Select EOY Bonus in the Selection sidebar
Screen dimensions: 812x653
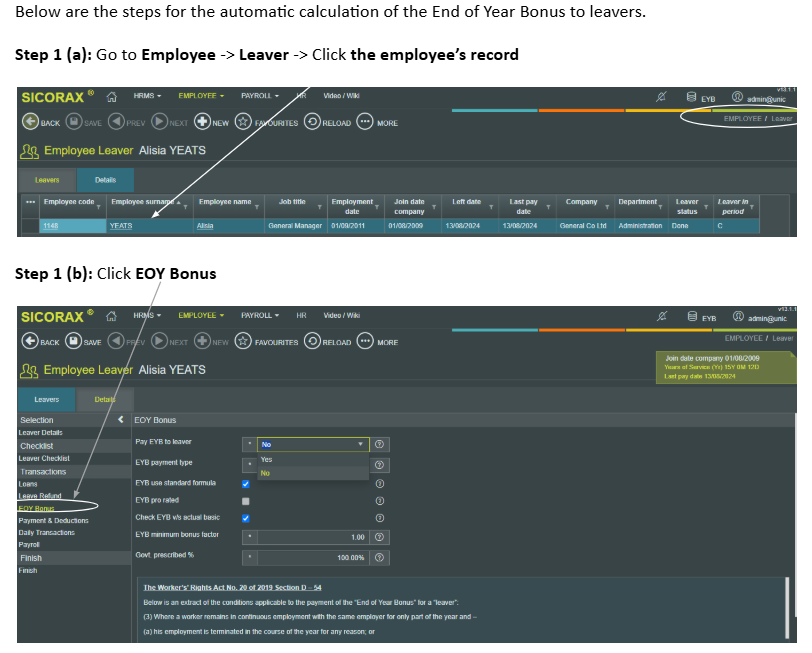[36, 508]
